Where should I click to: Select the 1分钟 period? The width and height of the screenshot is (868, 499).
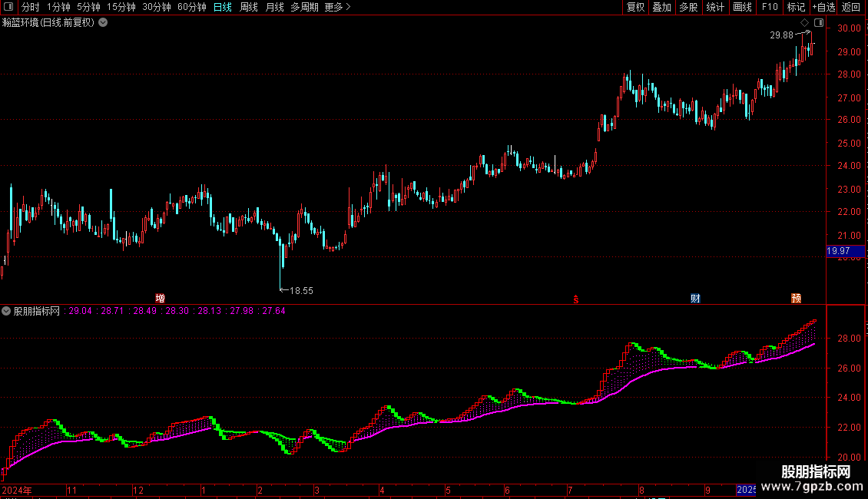(x=58, y=7)
